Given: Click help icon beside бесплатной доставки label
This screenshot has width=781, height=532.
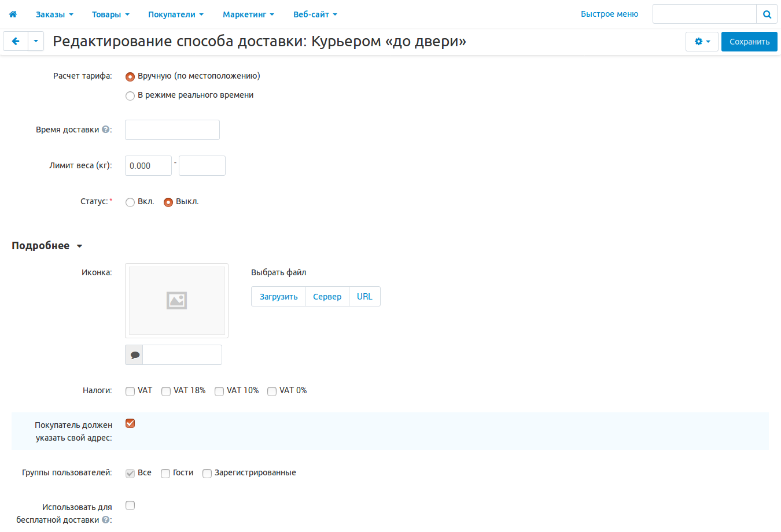Looking at the screenshot, I should coord(105,520).
